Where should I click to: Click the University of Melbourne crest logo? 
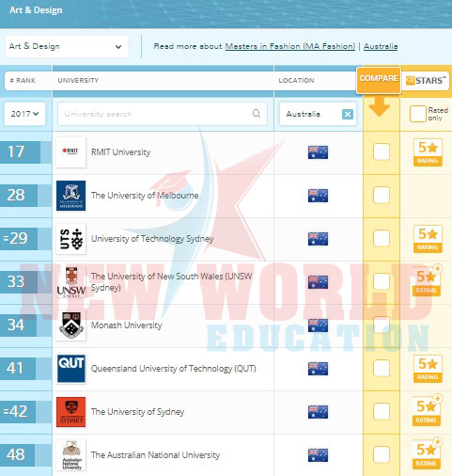(x=70, y=196)
